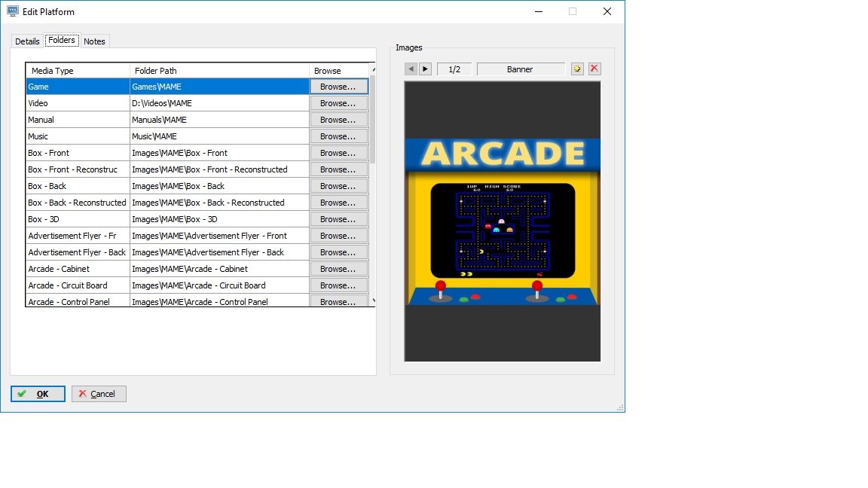Open Banner image type dropdown
This screenshot has height=488, width=868.
click(x=521, y=69)
